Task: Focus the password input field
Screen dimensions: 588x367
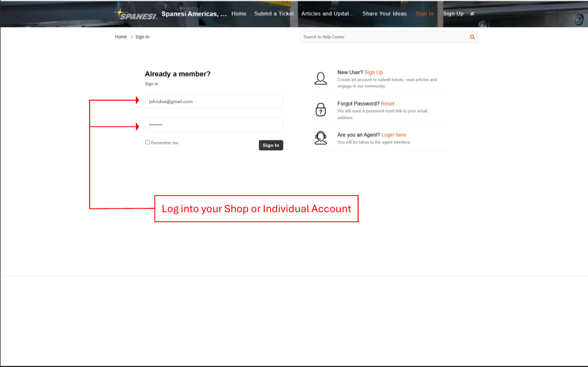Action: 214,125
